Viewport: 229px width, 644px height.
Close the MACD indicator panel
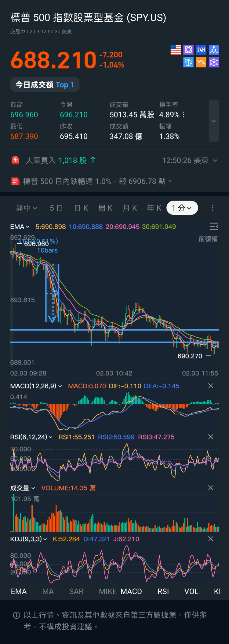point(211,386)
